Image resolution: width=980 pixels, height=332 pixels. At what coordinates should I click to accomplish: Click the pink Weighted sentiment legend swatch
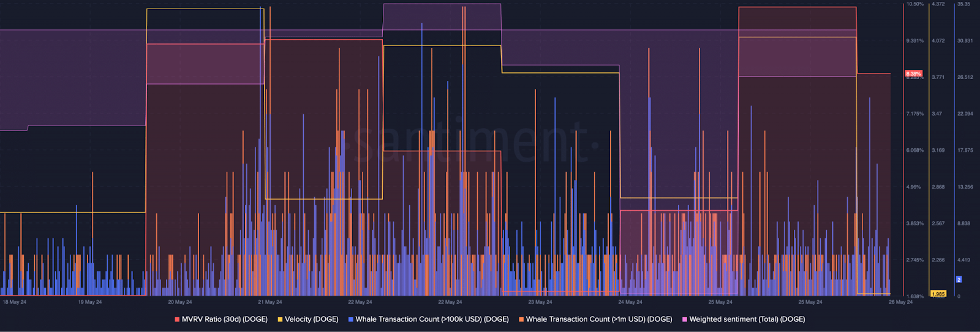(x=685, y=319)
